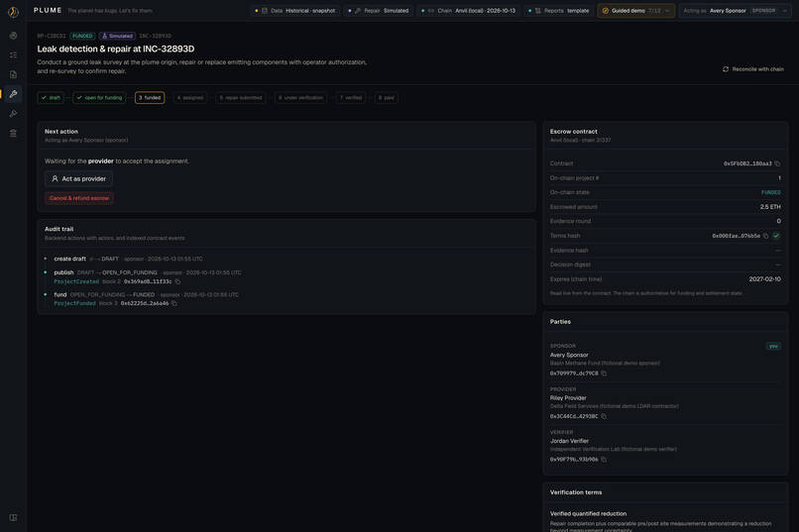Click the ProjectFunded event label
The image size is (799, 532).
pos(75,303)
